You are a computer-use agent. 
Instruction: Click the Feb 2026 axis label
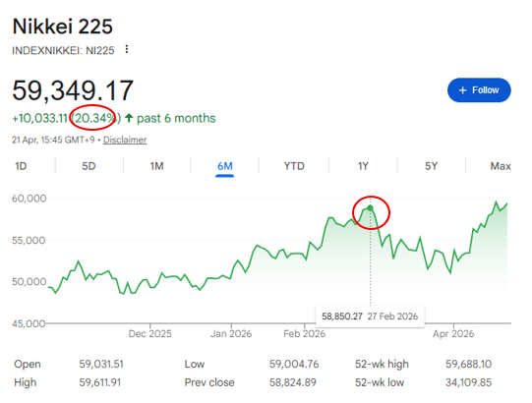[x=304, y=334]
